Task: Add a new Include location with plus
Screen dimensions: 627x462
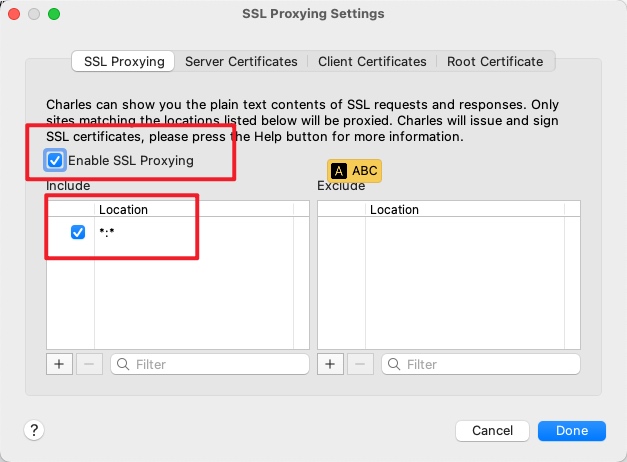Action: point(59,364)
